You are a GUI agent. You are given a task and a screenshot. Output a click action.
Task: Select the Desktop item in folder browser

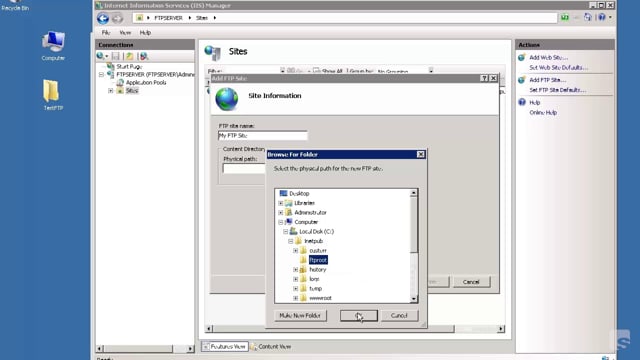click(x=299, y=193)
